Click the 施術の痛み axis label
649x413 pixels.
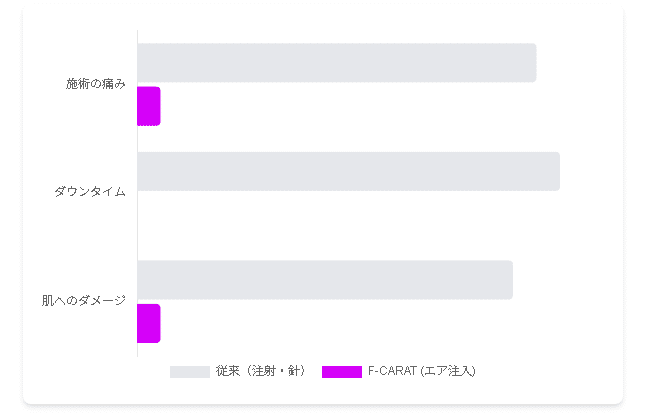pos(96,84)
